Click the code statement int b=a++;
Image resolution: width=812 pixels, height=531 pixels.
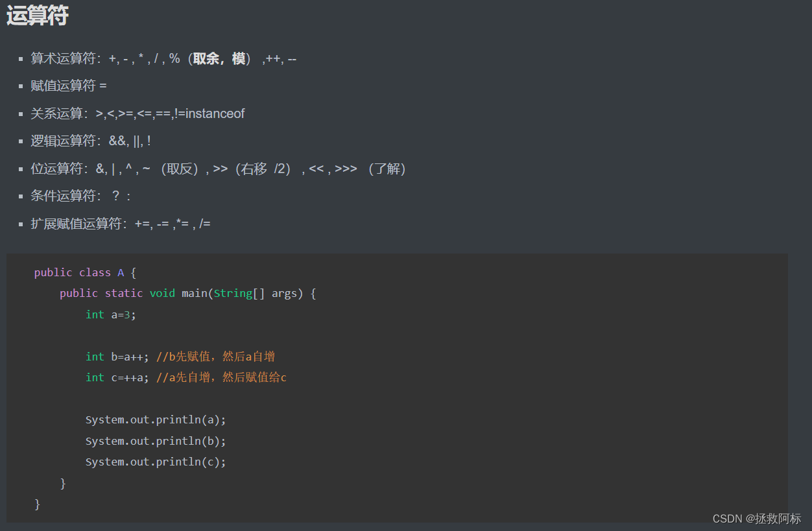point(117,357)
